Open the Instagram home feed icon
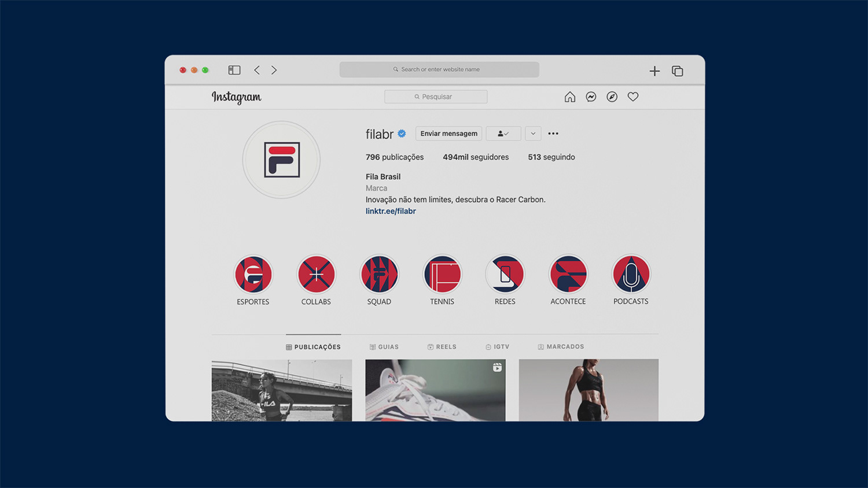Image resolution: width=868 pixels, height=488 pixels. coord(570,97)
